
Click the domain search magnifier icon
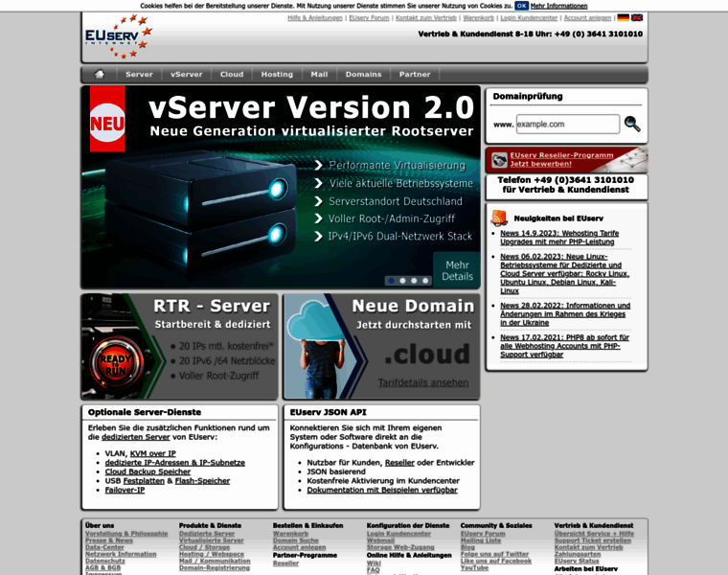click(x=632, y=124)
